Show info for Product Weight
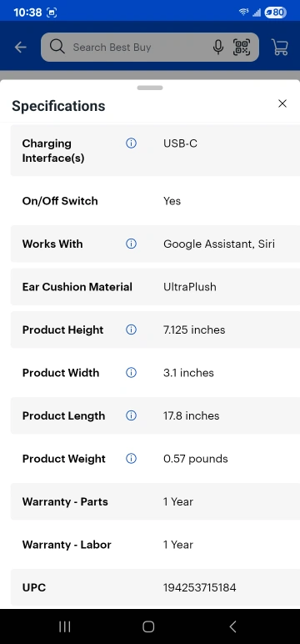 click(x=131, y=459)
